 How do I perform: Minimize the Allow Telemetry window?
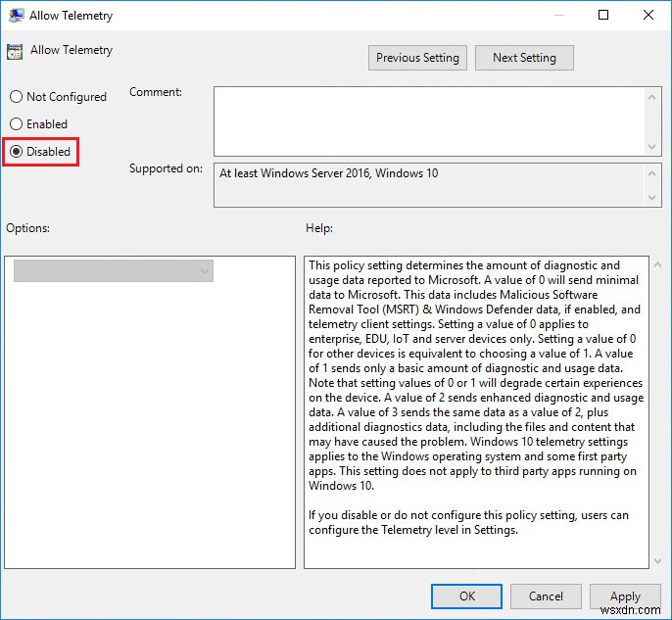click(558, 15)
